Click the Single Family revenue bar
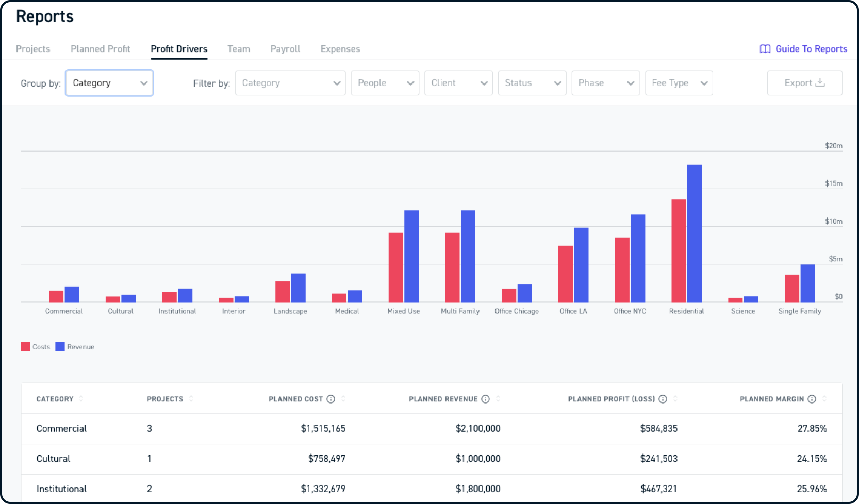 coord(807,283)
